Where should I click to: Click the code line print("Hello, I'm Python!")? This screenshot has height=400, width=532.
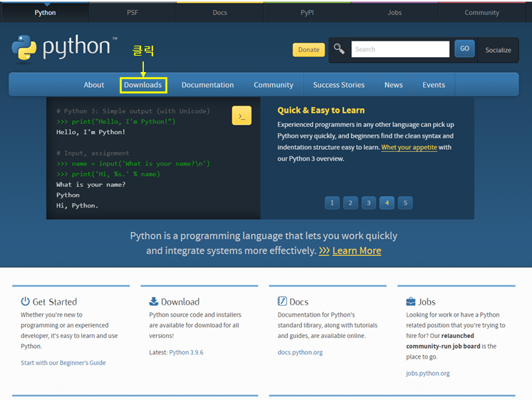115,121
